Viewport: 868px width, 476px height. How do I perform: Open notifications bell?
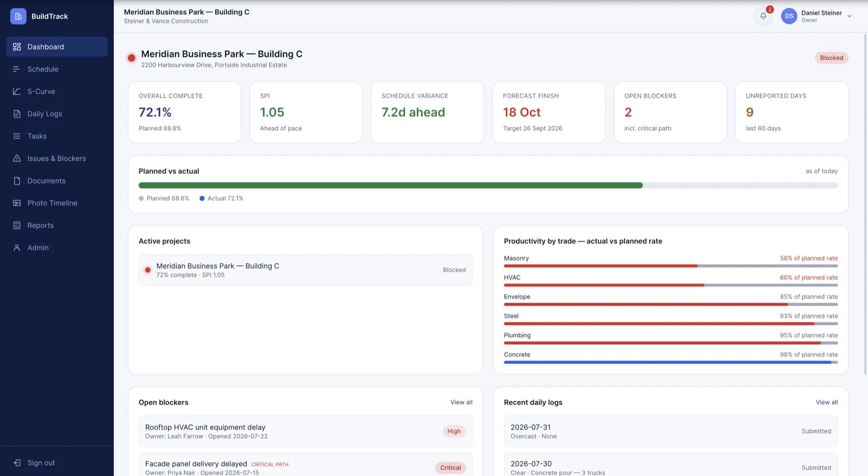click(x=763, y=16)
